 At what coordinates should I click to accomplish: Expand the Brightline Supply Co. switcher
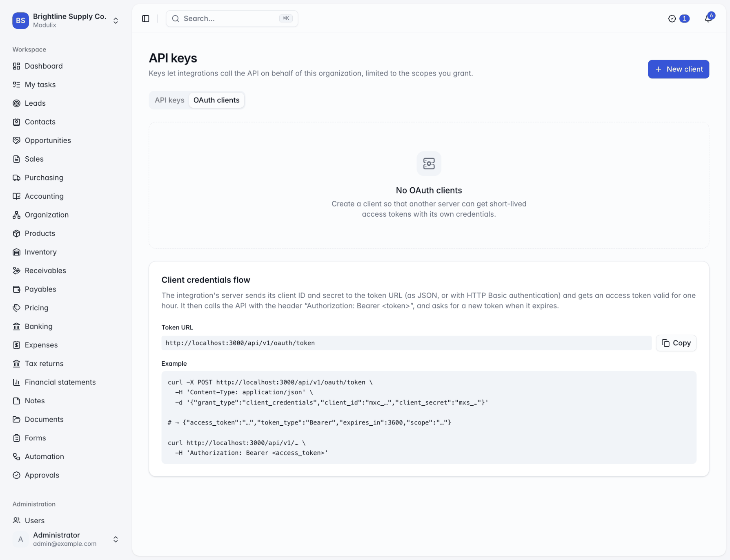pos(116,20)
